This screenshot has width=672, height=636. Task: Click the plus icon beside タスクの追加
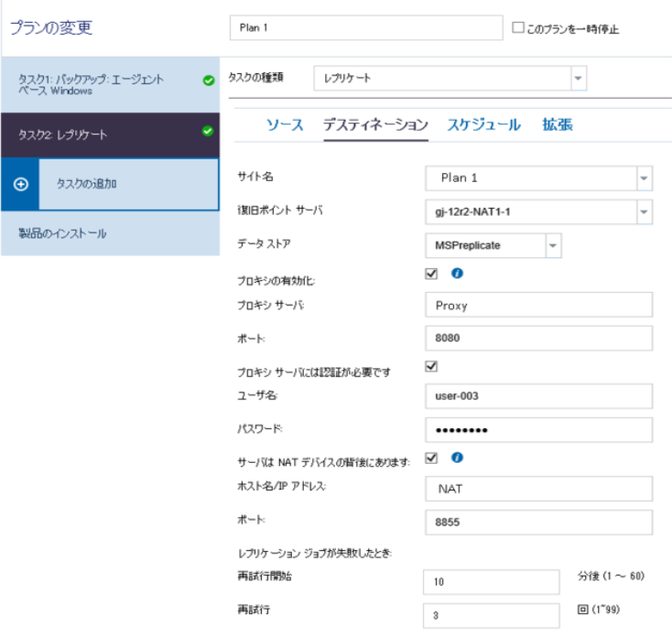coord(22,184)
